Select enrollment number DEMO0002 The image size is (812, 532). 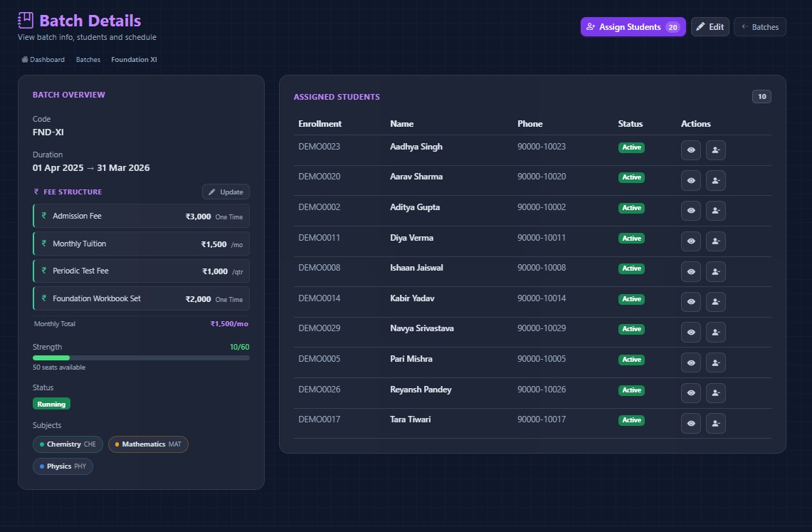319,207
